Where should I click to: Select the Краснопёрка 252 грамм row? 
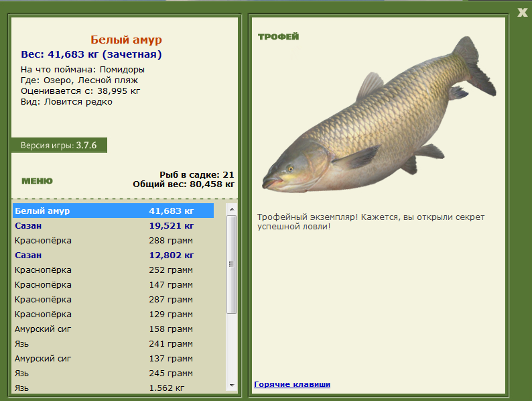113,270
